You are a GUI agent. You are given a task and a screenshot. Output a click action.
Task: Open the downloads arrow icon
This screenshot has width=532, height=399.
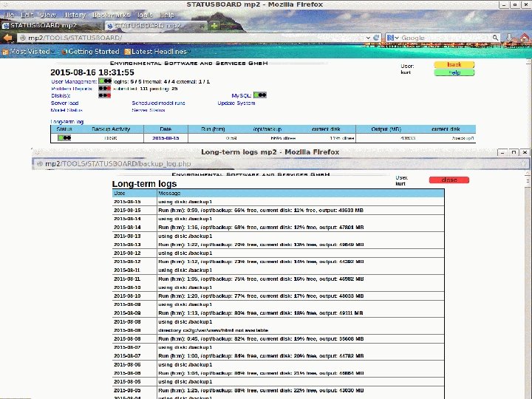[x=509, y=38]
